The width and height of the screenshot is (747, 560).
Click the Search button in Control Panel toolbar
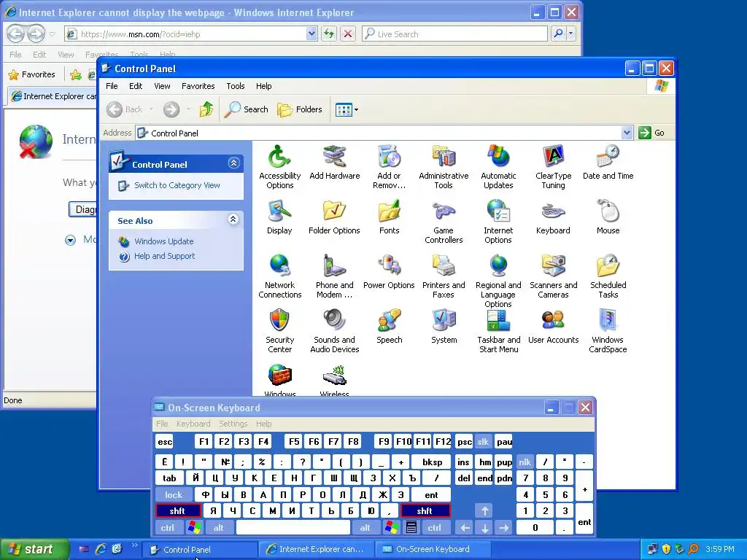(x=247, y=109)
